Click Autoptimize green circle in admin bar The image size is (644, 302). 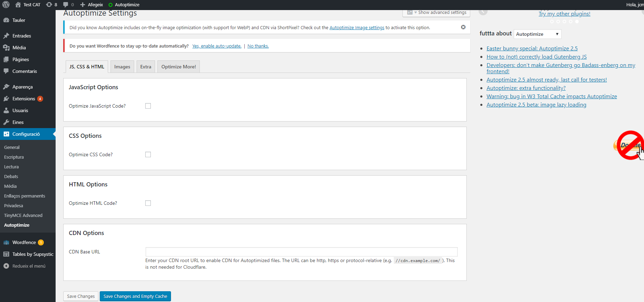(x=111, y=5)
